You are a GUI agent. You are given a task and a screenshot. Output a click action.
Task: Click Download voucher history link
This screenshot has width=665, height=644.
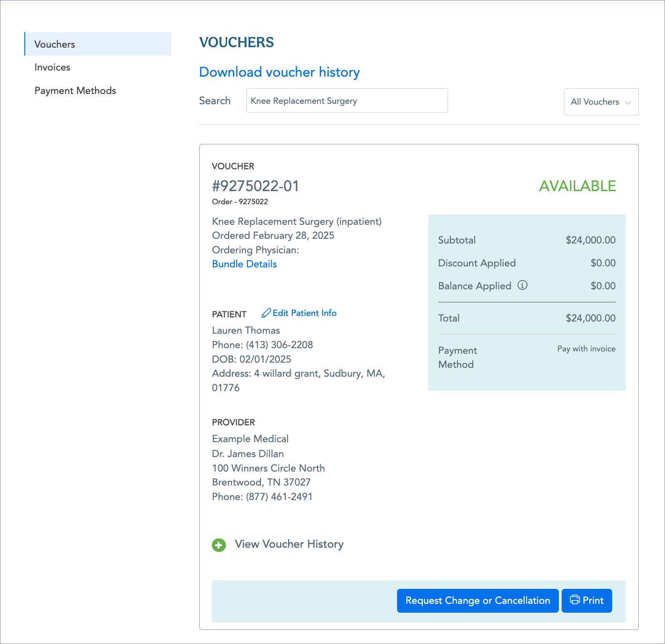tap(280, 72)
